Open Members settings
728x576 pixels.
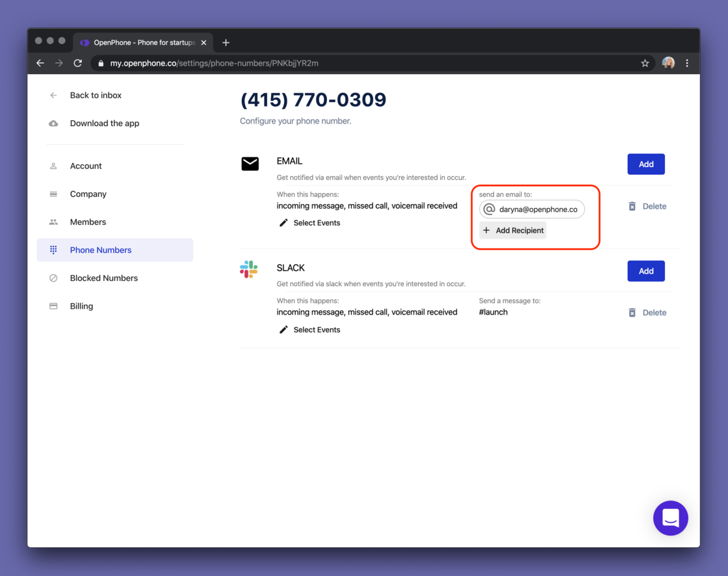pos(88,222)
